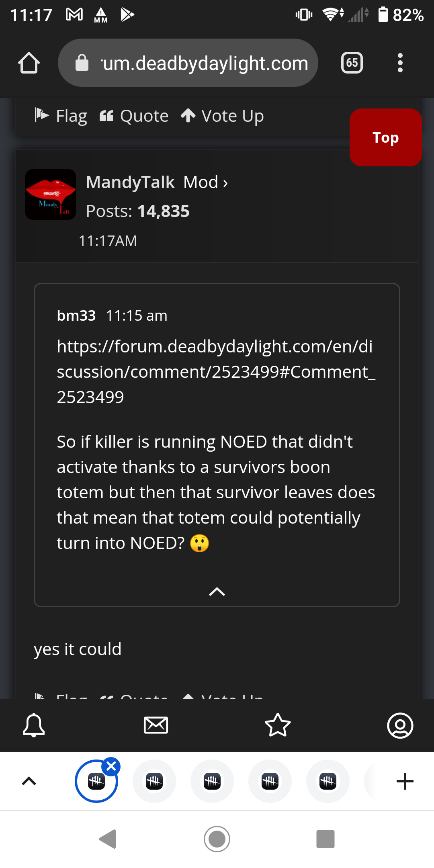Open the quoted forum comment URL
This screenshot has height=868, width=434.
[x=216, y=372]
